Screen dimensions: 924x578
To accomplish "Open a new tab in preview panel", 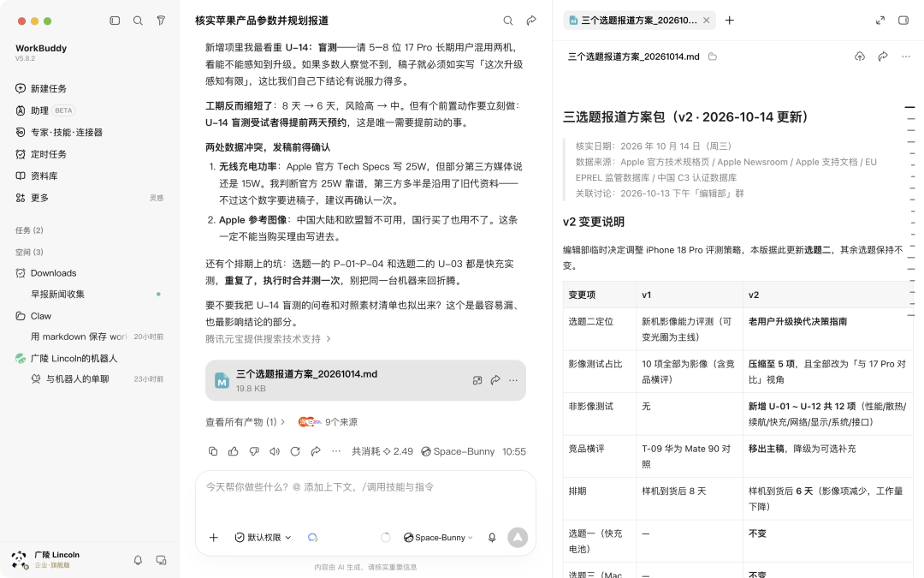I will 730,21.
